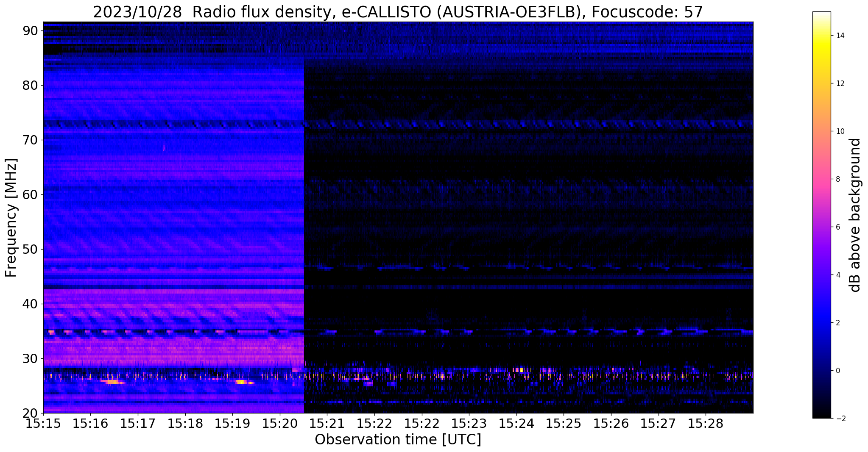Click the time tick label 15:28

click(x=706, y=424)
